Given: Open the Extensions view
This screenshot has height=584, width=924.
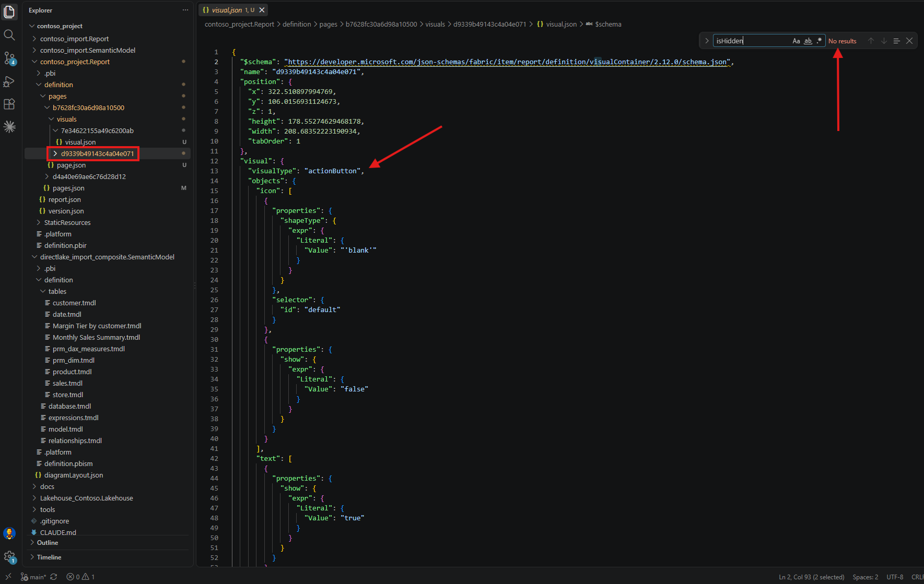Looking at the screenshot, I should (x=9, y=104).
